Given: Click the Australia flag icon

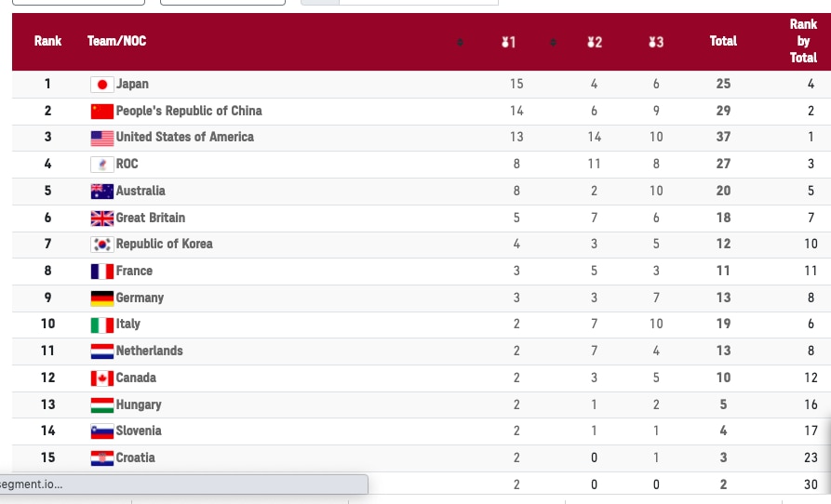Looking at the screenshot, I should pos(102,192).
